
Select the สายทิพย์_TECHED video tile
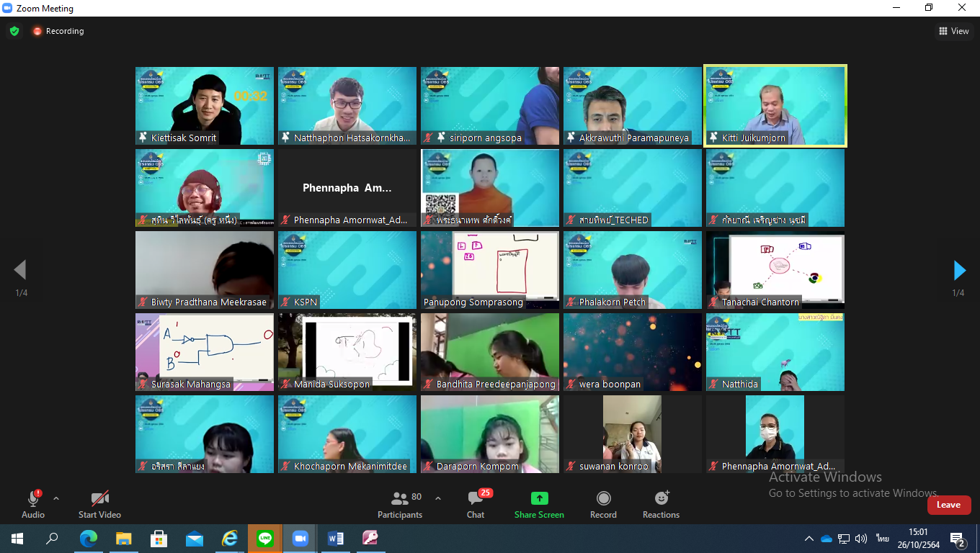pyautogui.click(x=633, y=188)
